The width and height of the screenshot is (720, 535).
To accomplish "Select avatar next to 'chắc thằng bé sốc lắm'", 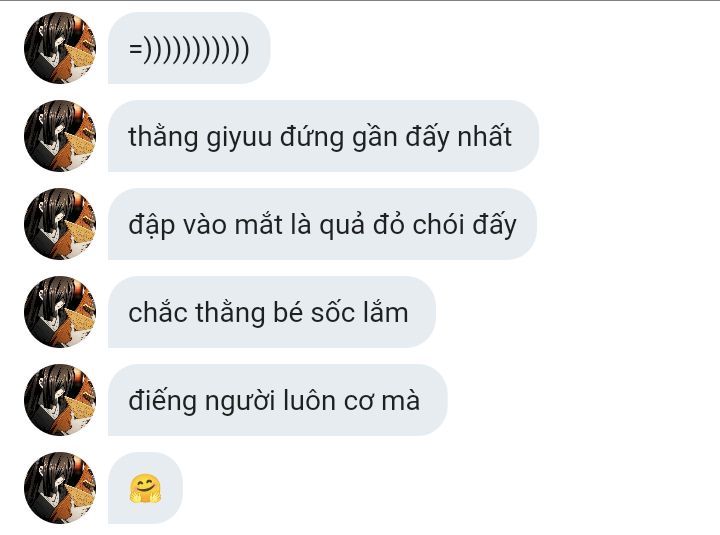I will point(60,312).
